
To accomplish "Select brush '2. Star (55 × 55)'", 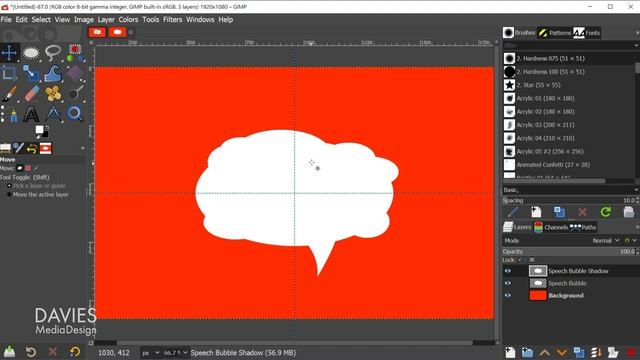I will tap(569, 85).
